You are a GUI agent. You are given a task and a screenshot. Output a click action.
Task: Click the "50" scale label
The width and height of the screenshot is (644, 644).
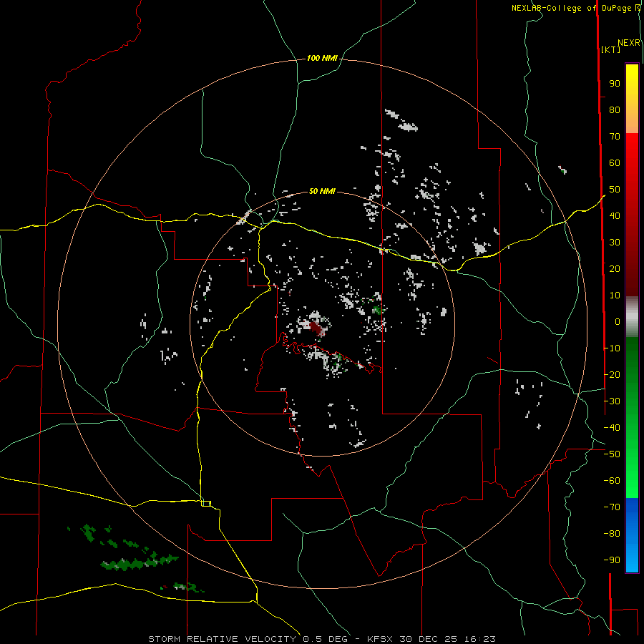click(615, 190)
